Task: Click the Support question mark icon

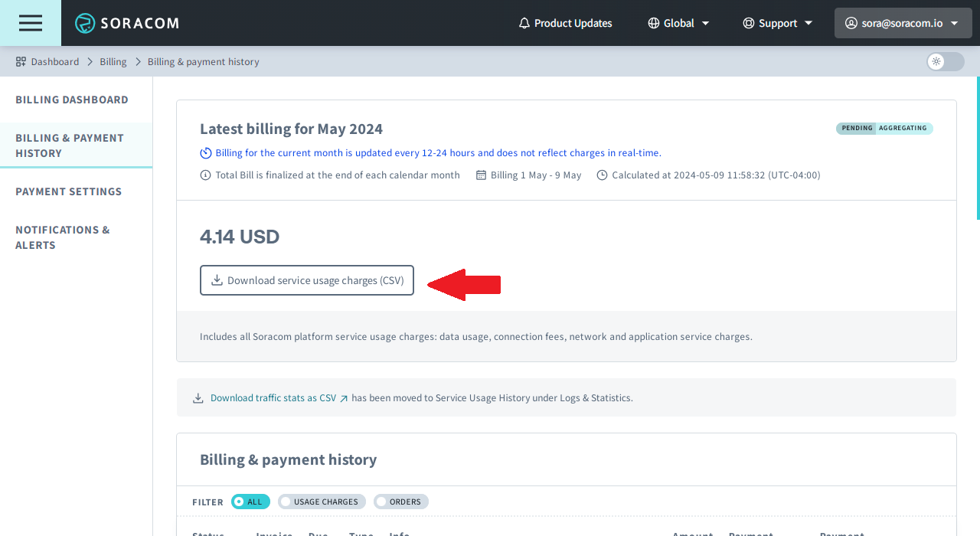Action: [748, 23]
